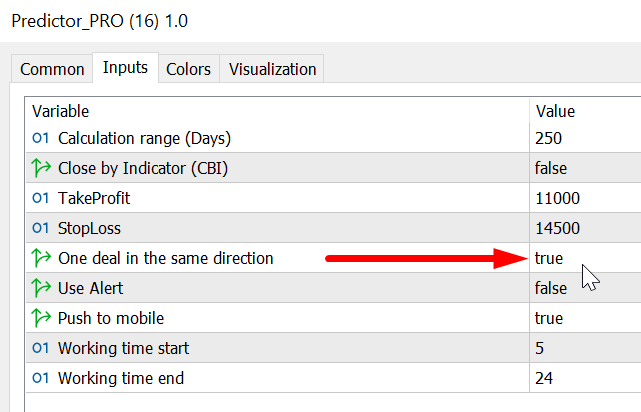Toggle the Use Alert false value

[552, 288]
